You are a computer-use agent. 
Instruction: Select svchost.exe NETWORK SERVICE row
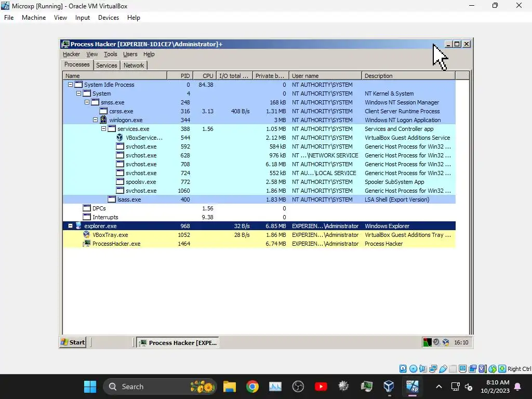pyautogui.click(x=259, y=155)
